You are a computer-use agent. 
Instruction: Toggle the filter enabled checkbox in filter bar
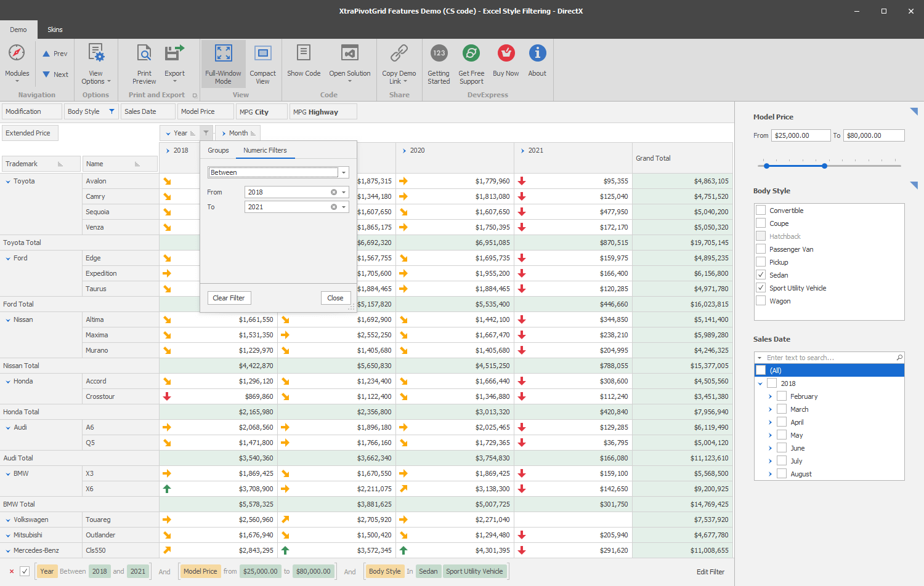[25, 571]
